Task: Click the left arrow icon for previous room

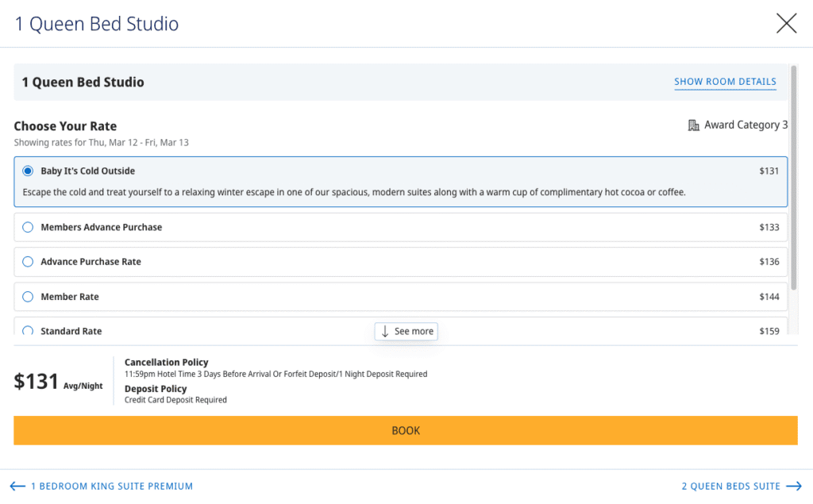Action: [17, 486]
